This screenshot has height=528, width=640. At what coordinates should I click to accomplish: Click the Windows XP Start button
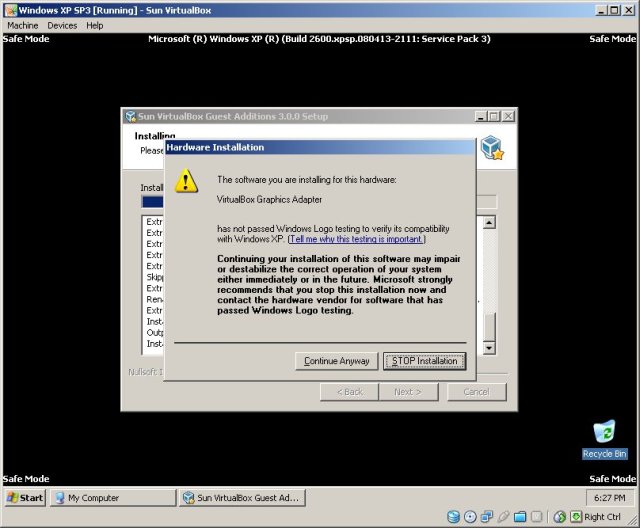[x=25, y=497]
